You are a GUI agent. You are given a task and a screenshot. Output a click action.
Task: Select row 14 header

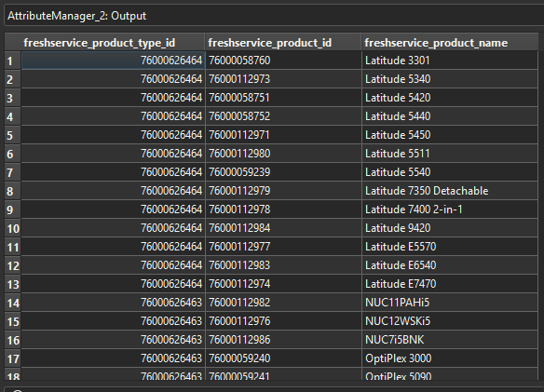13,303
